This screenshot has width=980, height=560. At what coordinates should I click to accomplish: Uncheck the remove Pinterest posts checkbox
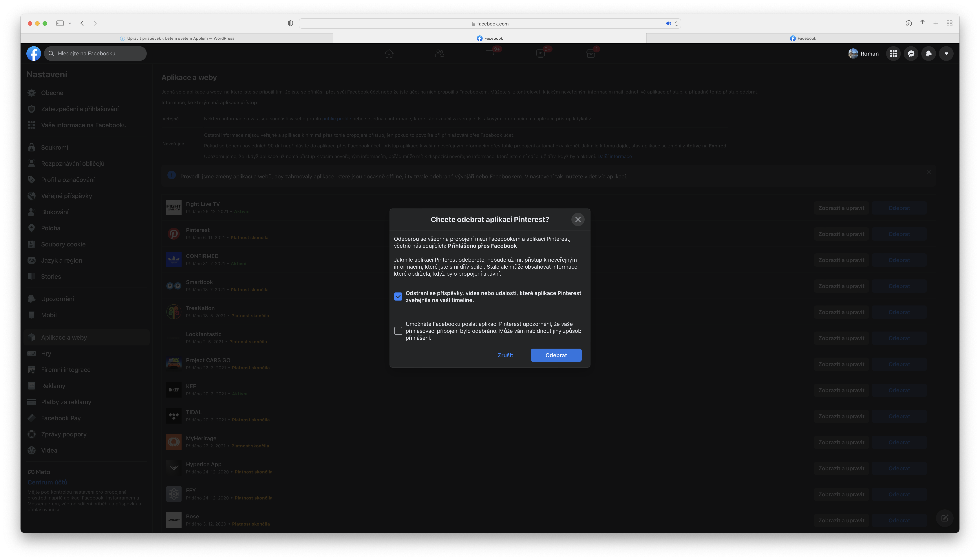point(398,297)
